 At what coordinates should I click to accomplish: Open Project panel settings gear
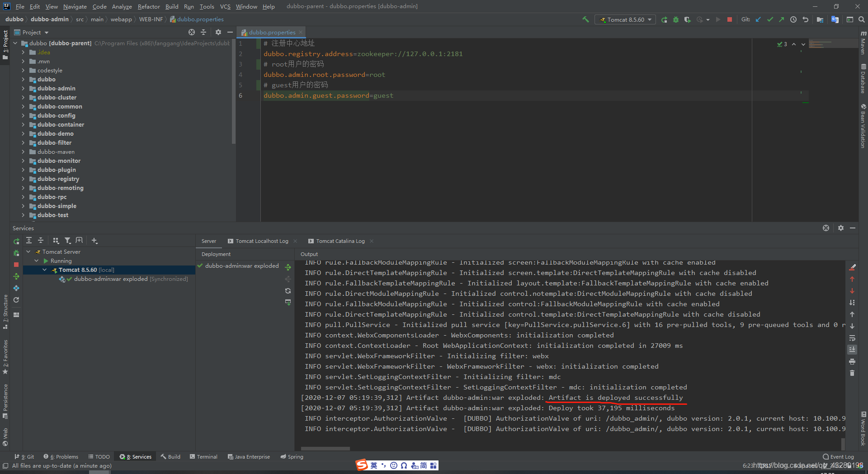218,32
